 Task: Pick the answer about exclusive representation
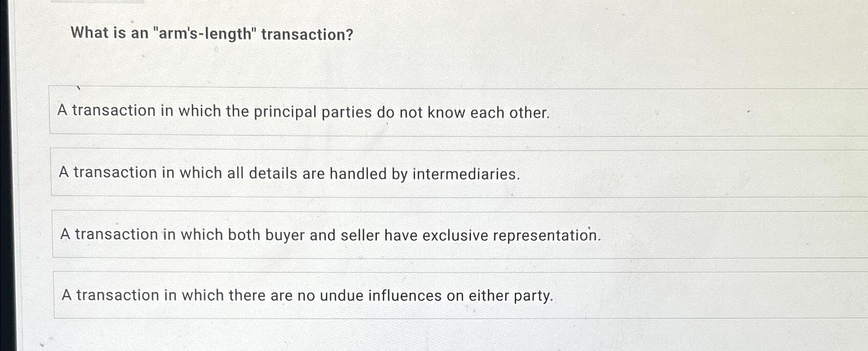coord(330,235)
